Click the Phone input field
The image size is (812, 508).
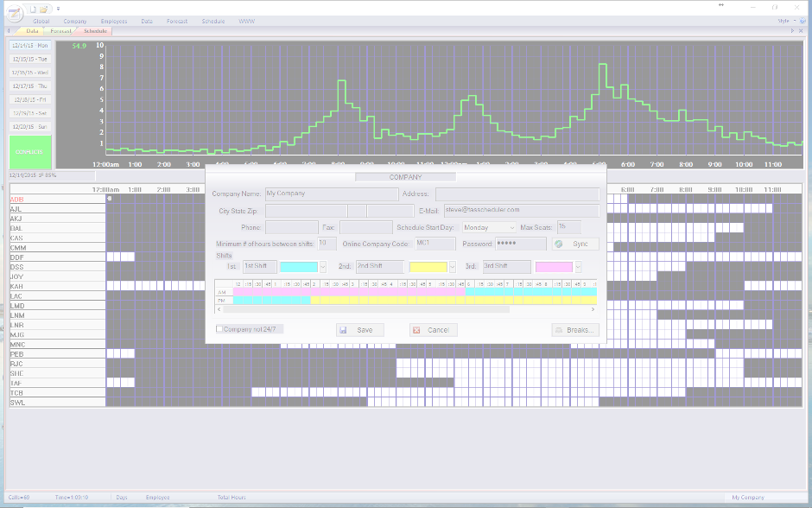292,227
